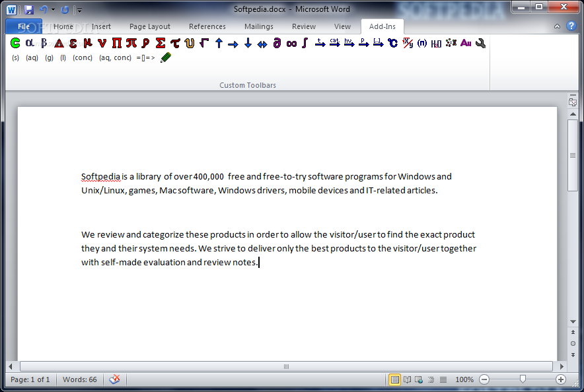Viewport: 584px width, 392px height.
Task: Insert the capital Pi symbol
Action: (116, 43)
